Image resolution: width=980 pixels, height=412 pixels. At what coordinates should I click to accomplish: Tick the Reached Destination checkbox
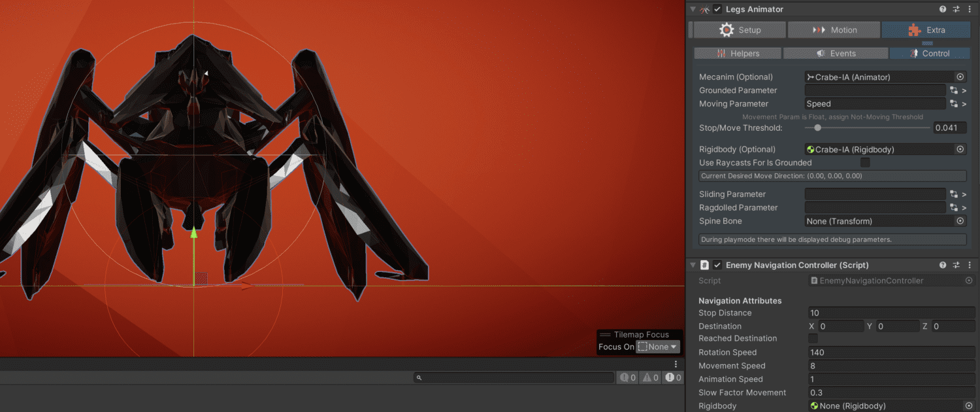(813, 338)
